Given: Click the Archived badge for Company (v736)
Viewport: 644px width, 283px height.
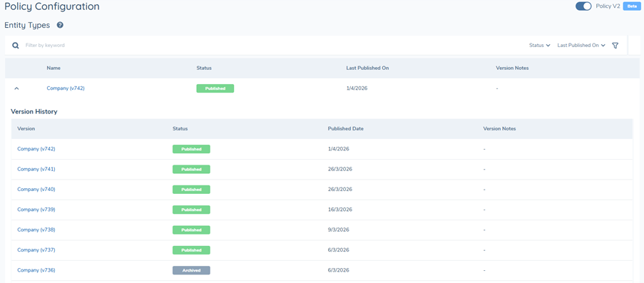Looking at the screenshot, I should pos(191,270).
